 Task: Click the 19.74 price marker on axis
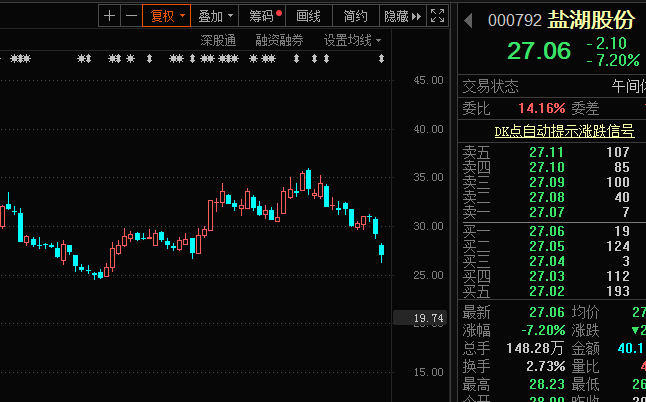[427, 319]
